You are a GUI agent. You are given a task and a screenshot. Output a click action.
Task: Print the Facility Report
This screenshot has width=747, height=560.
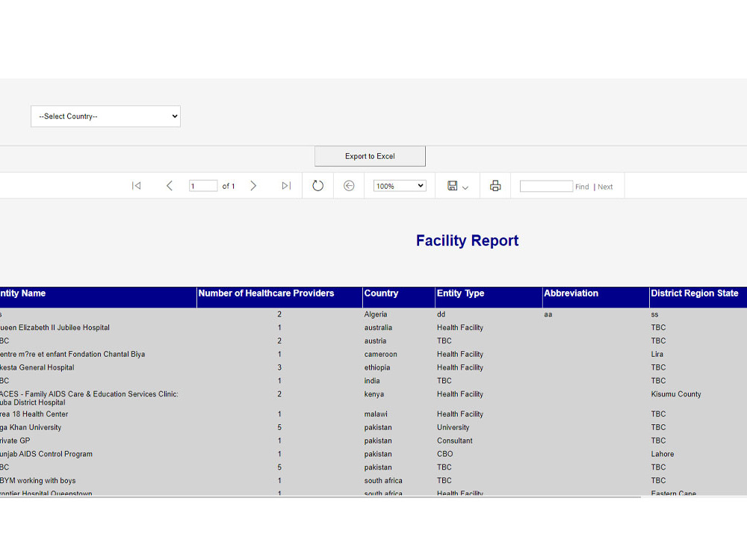pyautogui.click(x=495, y=185)
